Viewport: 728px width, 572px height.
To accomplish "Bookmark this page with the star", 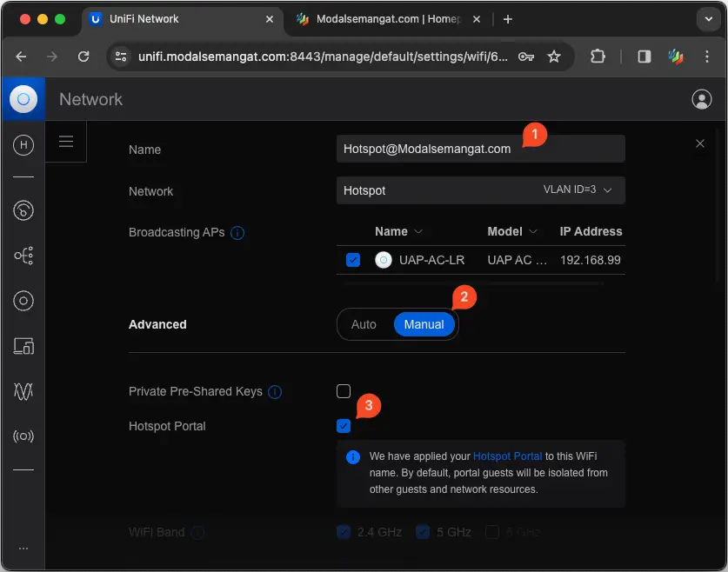I will tap(554, 57).
